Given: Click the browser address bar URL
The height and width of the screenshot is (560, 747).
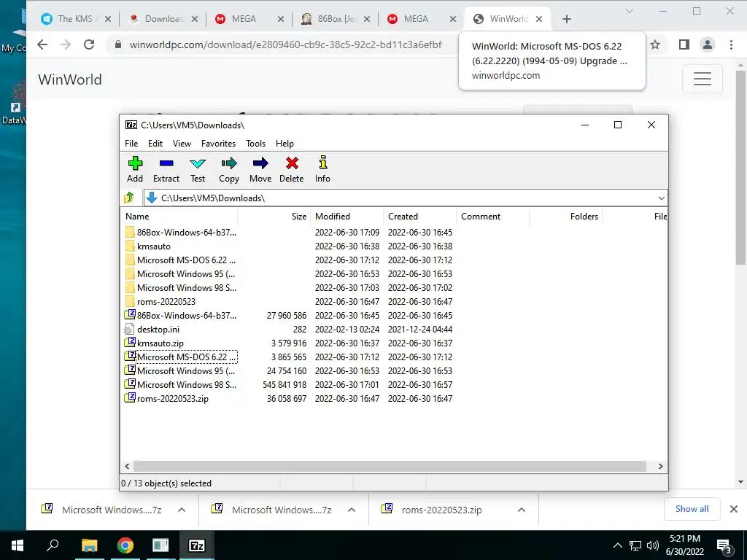Looking at the screenshot, I should (x=285, y=44).
